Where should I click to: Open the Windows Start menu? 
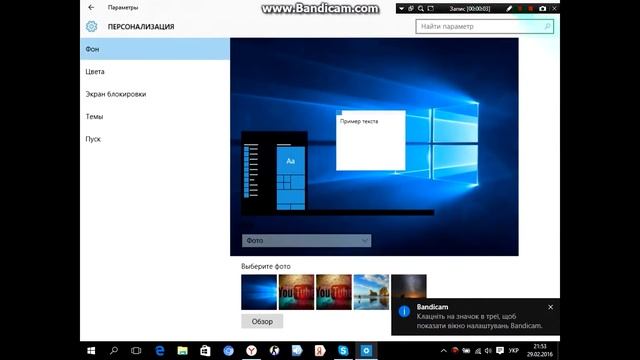pyautogui.click(x=91, y=351)
